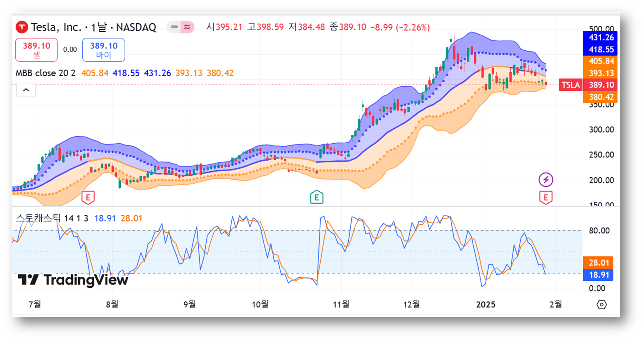Click the 0.00 spread value between buttons
Screen dimensions: 644x341
click(70, 50)
